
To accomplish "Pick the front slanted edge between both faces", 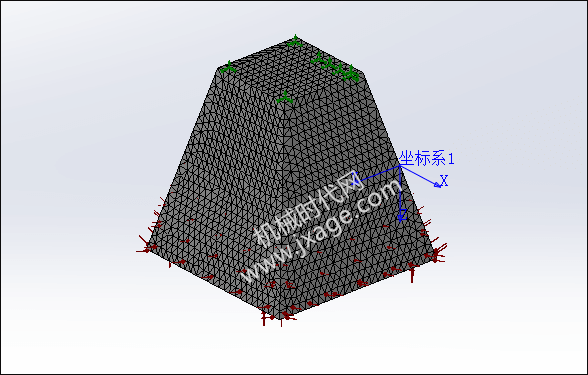I will (x=282, y=210).
